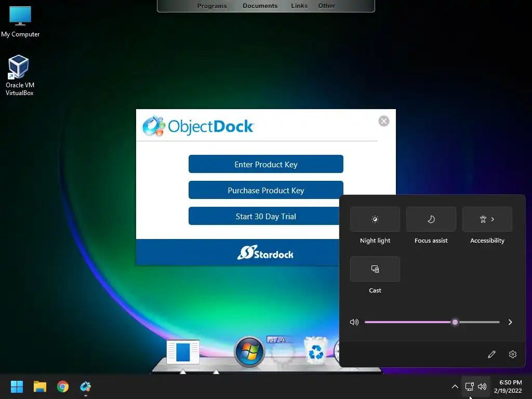Image resolution: width=532 pixels, height=399 pixels.
Task: Edit quick settings with the pencil icon
Action: (x=491, y=354)
